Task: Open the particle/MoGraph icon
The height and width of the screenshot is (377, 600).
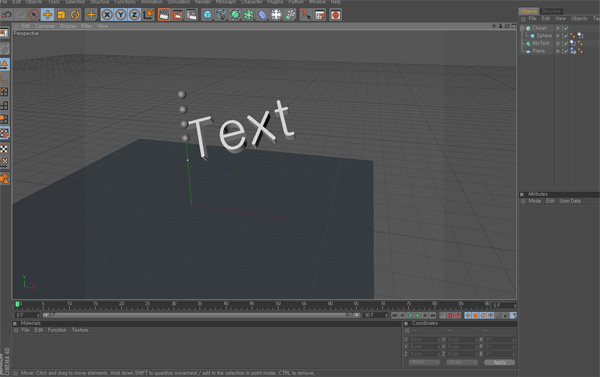Action: [x=290, y=15]
